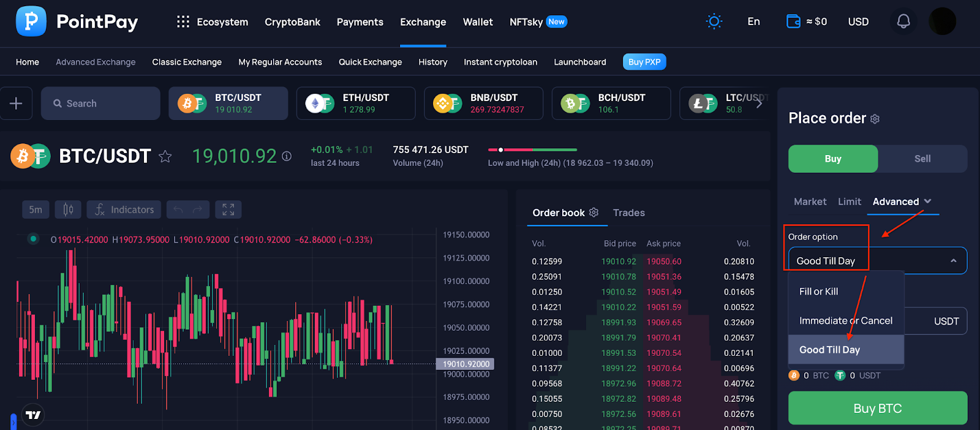Viewport: 980px width, 430px height.
Task: Choose Good Till Day in dropdown list
Action: pyautogui.click(x=846, y=350)
